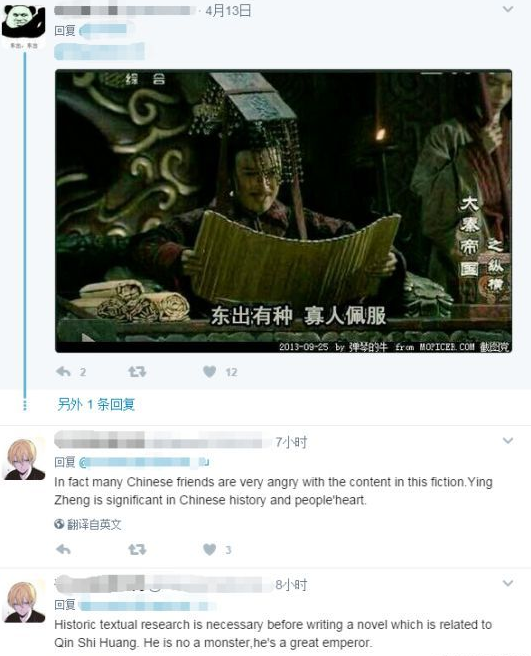The image size is (531, 656).
Task: Open the 8小时 timestamp link
Action: [x=291, y=584]
